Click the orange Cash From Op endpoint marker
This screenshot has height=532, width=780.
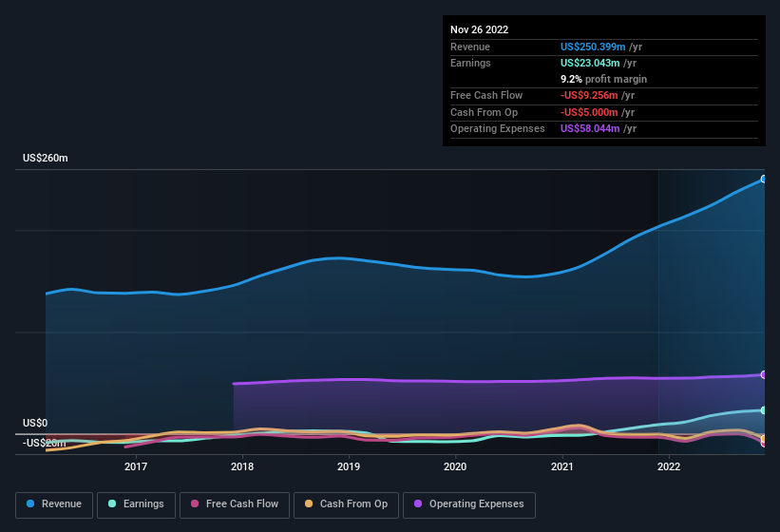pos(764,439)
